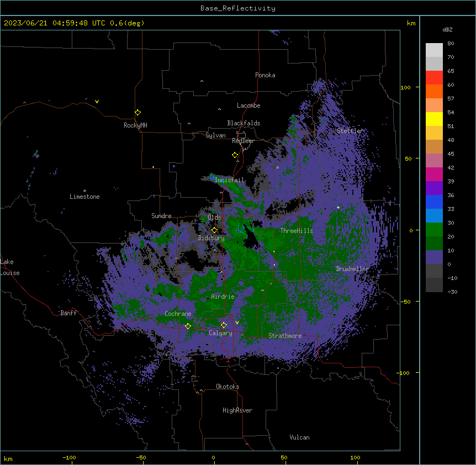Click the Innisfail label

click(230, 180)
